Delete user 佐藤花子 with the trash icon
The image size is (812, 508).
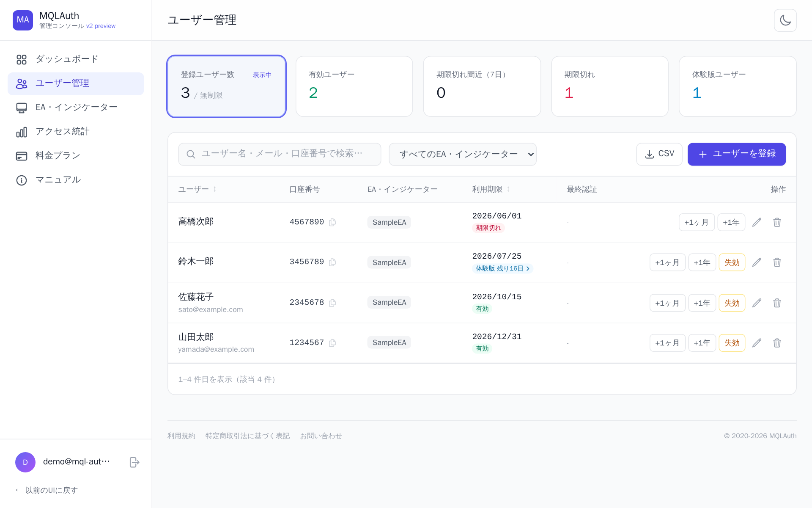[x=777, y=303]
